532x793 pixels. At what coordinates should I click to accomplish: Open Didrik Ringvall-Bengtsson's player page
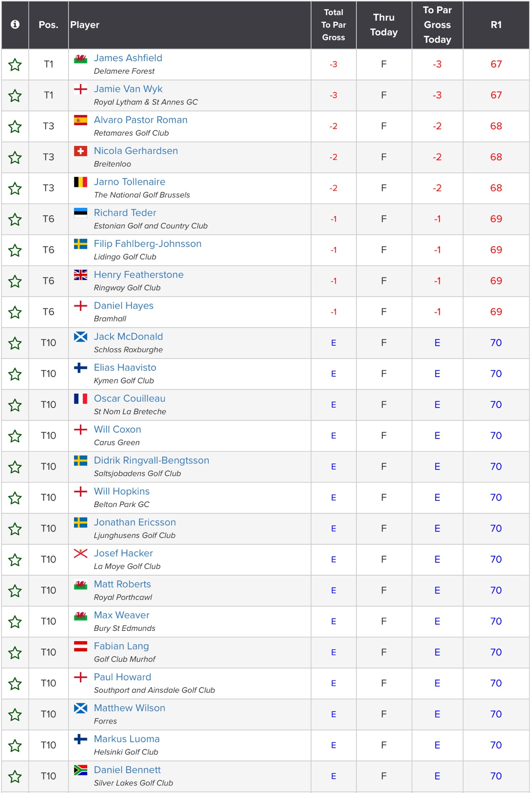pyautogui.click(x=151, y=460)
